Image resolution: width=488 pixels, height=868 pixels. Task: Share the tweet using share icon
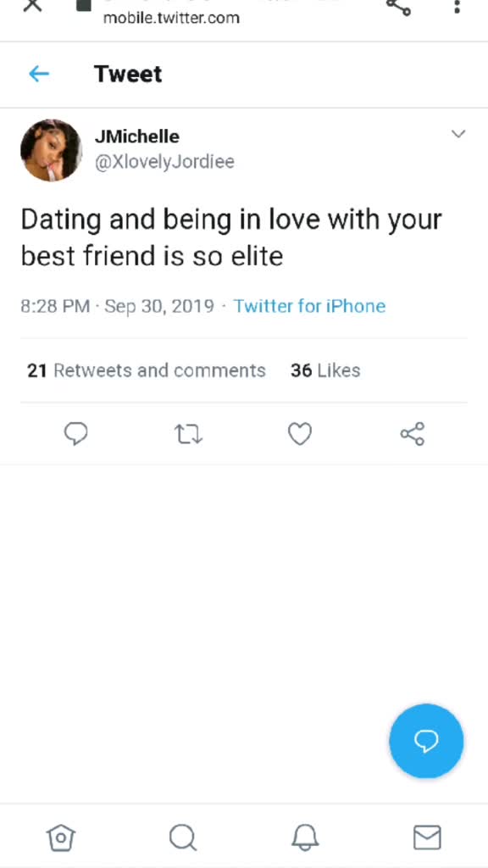pos(413,433)
